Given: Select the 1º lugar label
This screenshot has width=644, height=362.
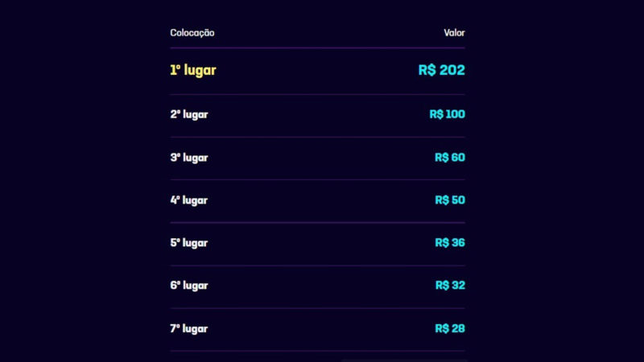Looking at the screenshot, I should (x=193, y=70).
